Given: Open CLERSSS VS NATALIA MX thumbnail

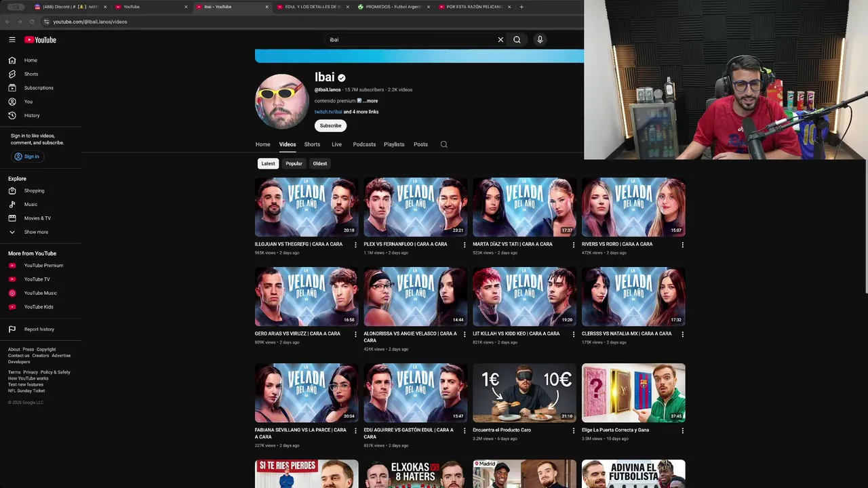Looking at the screenshot, I should (633, 296).
